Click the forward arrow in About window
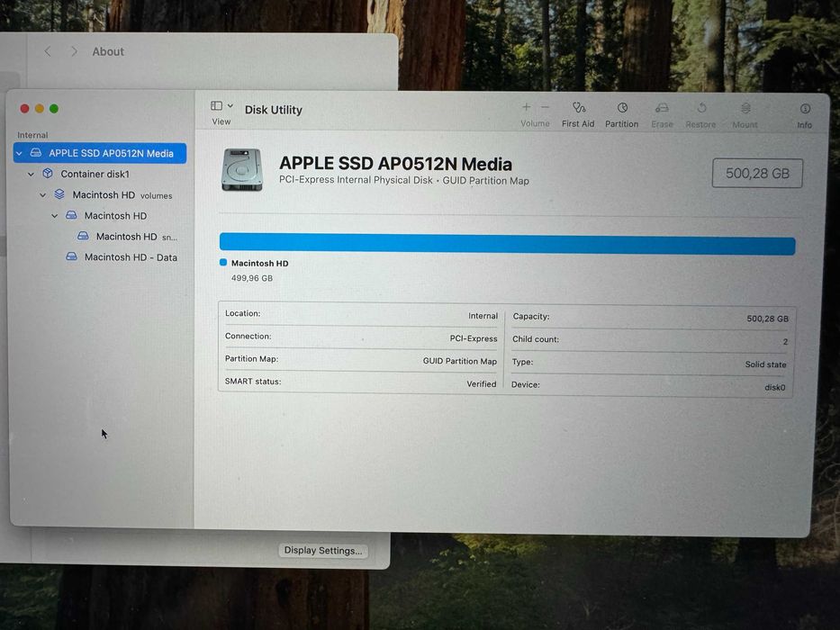The height and width of the screenshot is (630, 840). point(74,51)
